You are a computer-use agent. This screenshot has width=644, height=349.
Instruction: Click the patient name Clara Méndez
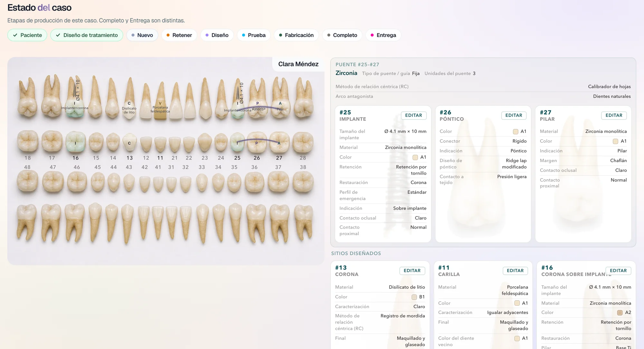pos(298,64)
